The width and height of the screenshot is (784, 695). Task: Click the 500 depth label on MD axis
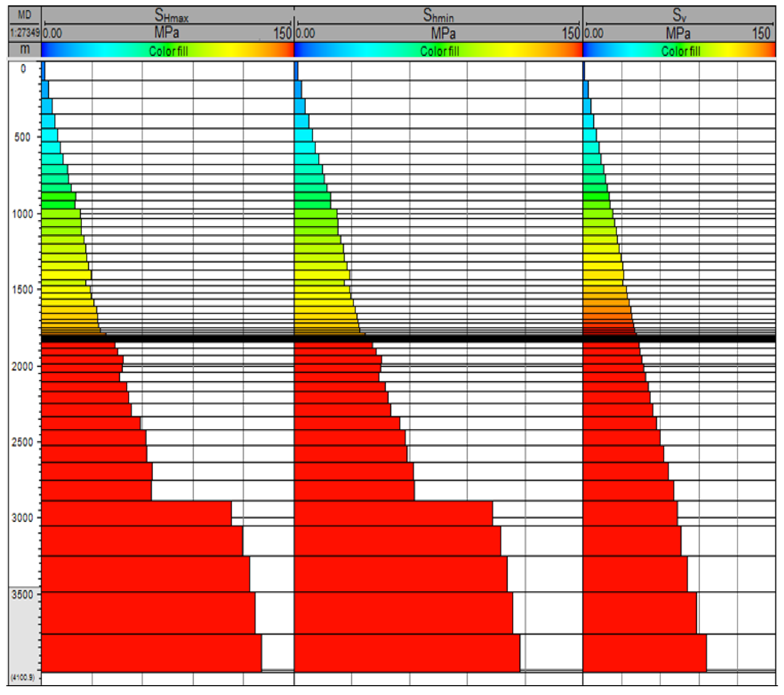(x=22, y=137)
